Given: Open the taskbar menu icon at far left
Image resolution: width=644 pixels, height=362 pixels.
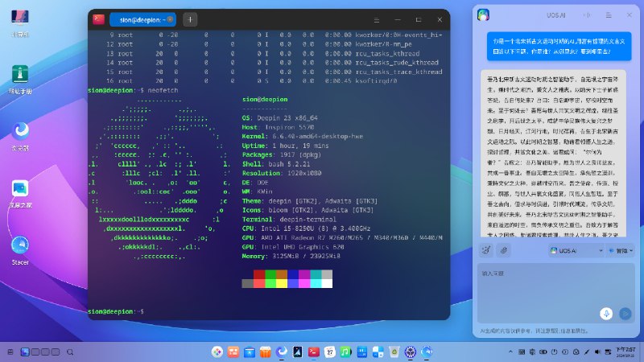Looking at the screenshot, I should point(10,352).
